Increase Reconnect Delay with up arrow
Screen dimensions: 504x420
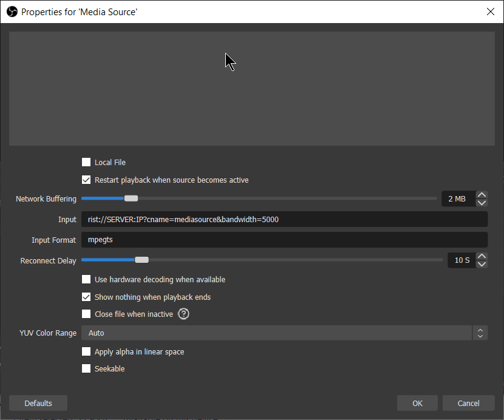point(482,256)
